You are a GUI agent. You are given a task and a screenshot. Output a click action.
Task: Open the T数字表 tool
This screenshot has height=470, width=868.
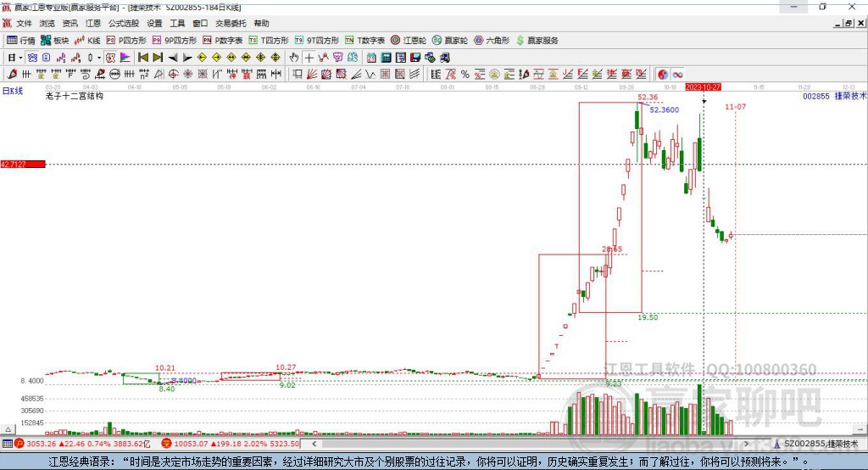coord(364,41)
